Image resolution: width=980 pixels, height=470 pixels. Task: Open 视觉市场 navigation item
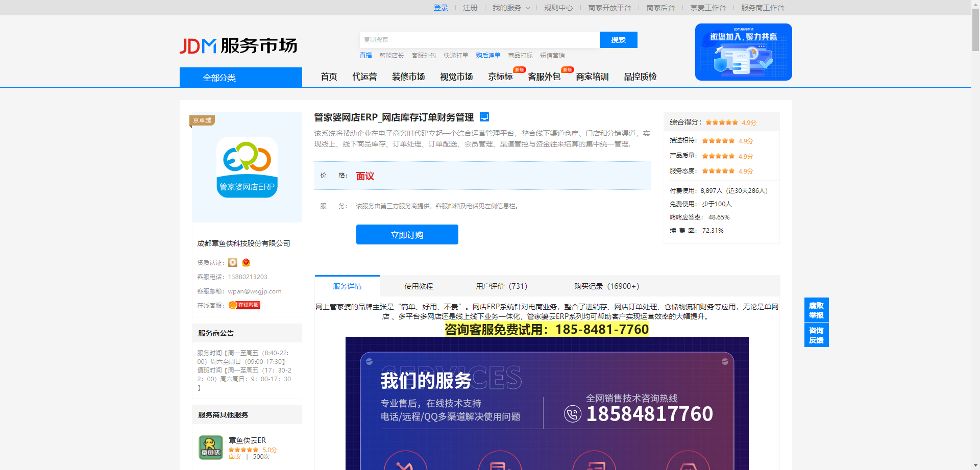456,77
